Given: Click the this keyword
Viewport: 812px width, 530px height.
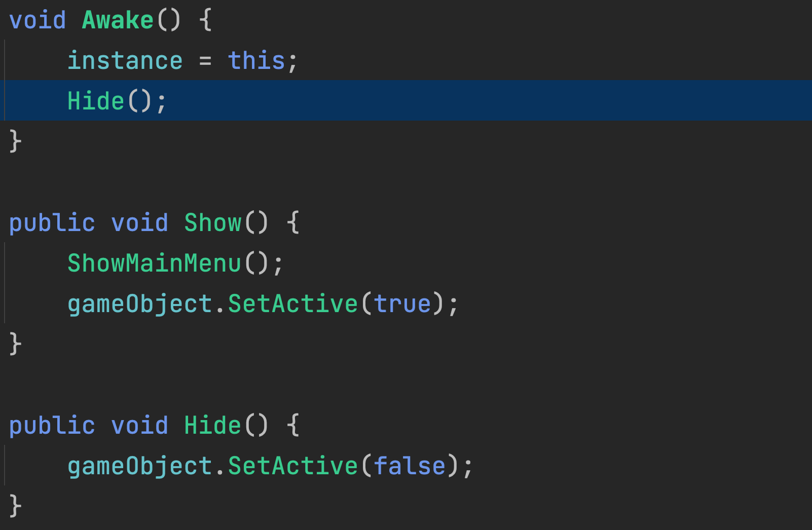Looking at the screenshot, I should point(256,61).
